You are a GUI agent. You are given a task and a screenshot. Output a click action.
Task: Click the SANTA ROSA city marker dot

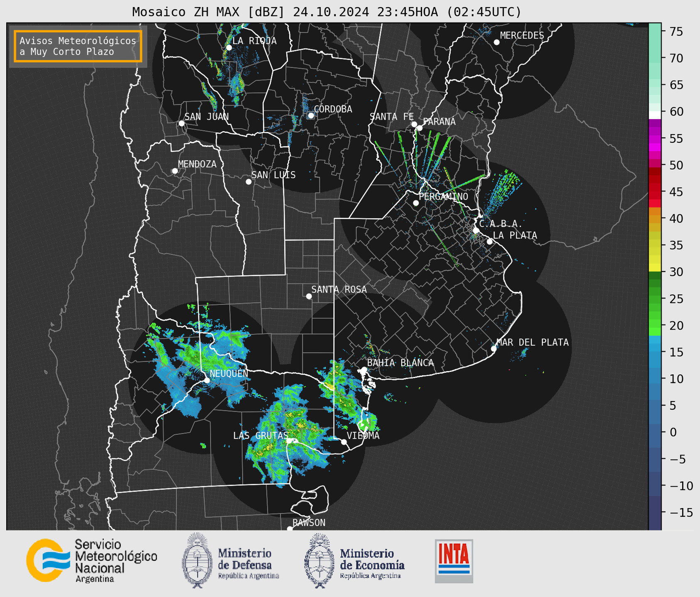(309, 296)
